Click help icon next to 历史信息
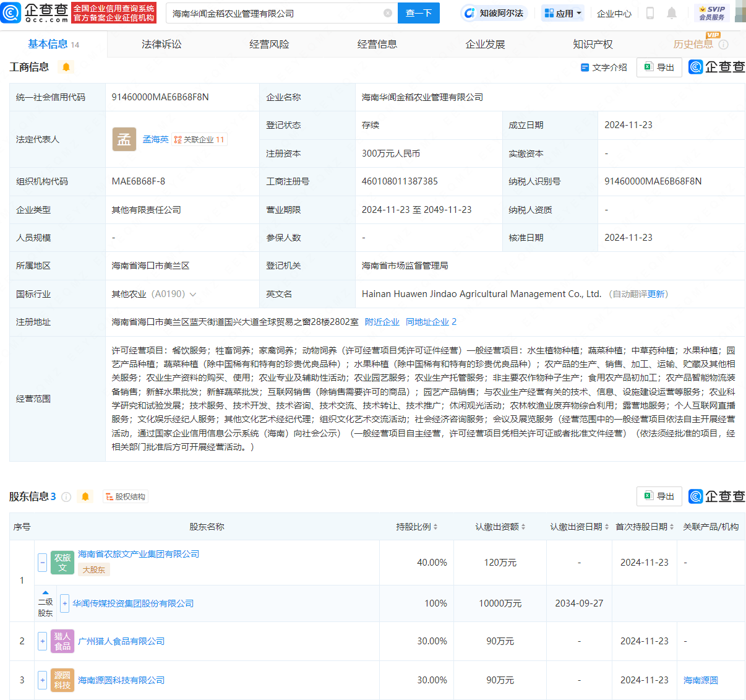 pos(724,45)
